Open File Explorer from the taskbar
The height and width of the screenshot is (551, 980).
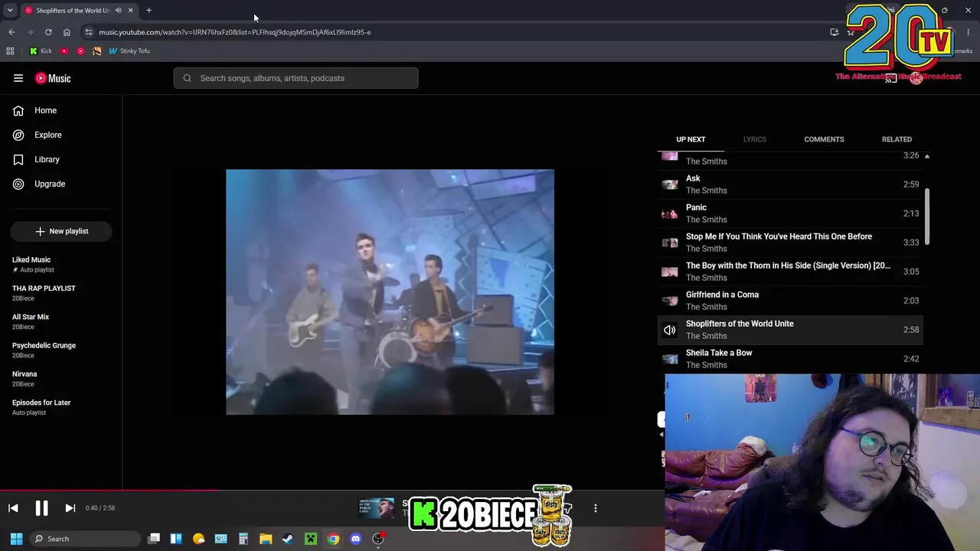click(266, 539)
